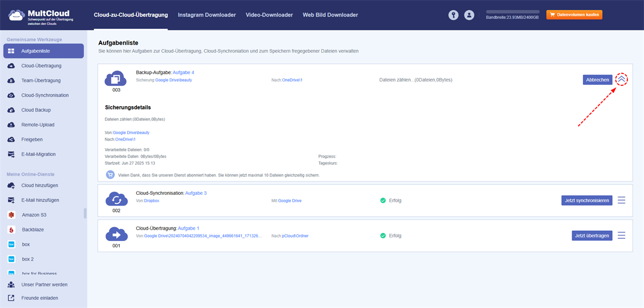This screenshot has width=644, height=308.
Task: Click the Dropbox source link of Aufgabe 3
Action: [152, 201]
